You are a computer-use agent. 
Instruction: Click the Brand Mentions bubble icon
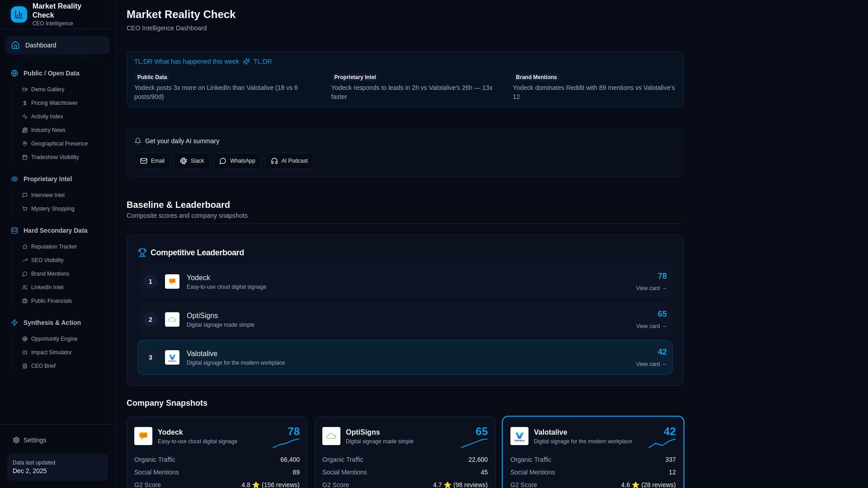point(25,274)
